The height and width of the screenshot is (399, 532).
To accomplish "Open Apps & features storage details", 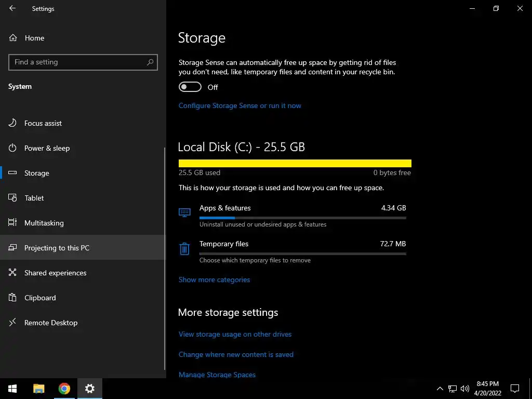I will click(x=225, y=208).
